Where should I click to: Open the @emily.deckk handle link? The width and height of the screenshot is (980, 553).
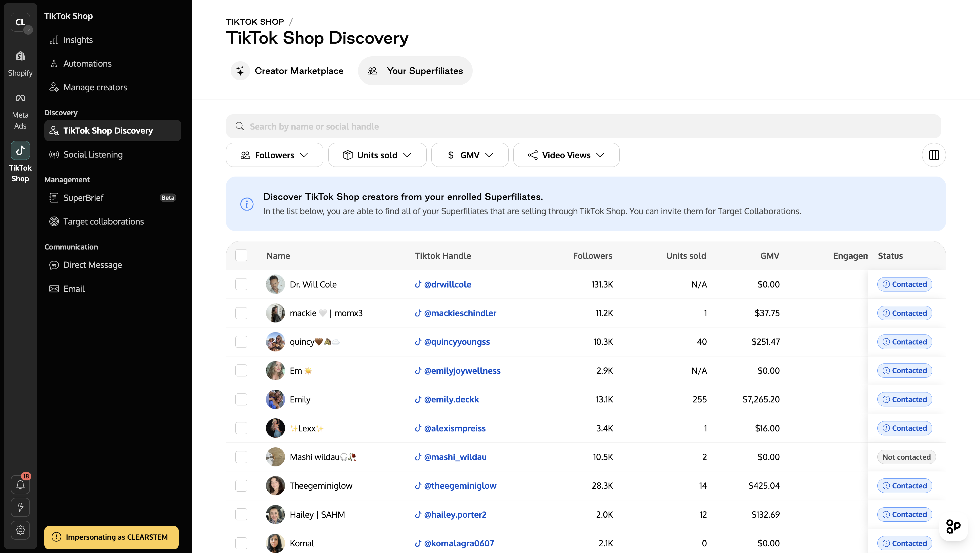pyautogui.click(x=451, y=399)
